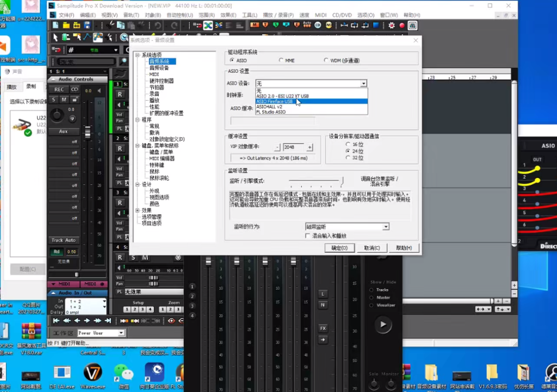Open the Power User workspace dropdown
This screenshot has width=557, height=392.
pyautogui.click(x=121, y=333)
